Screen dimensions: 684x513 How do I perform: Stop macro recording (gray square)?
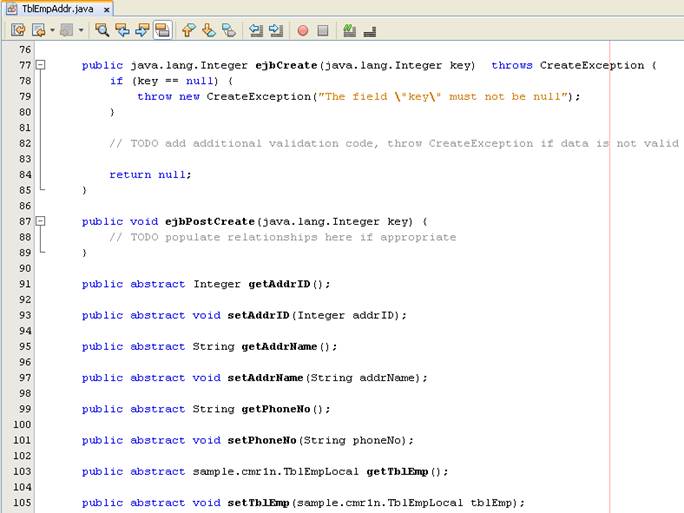point(323,31)
